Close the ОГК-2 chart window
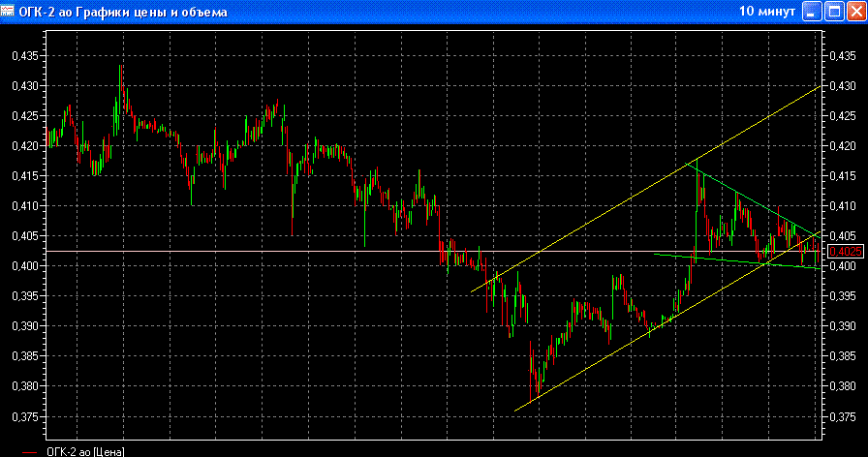868x457 pixels. point(856,12)
